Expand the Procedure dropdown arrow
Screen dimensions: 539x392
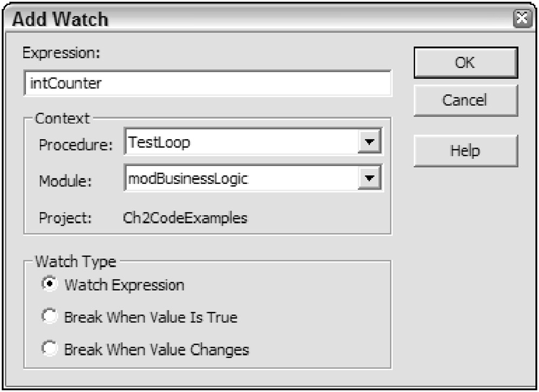[x=369, y=143]
